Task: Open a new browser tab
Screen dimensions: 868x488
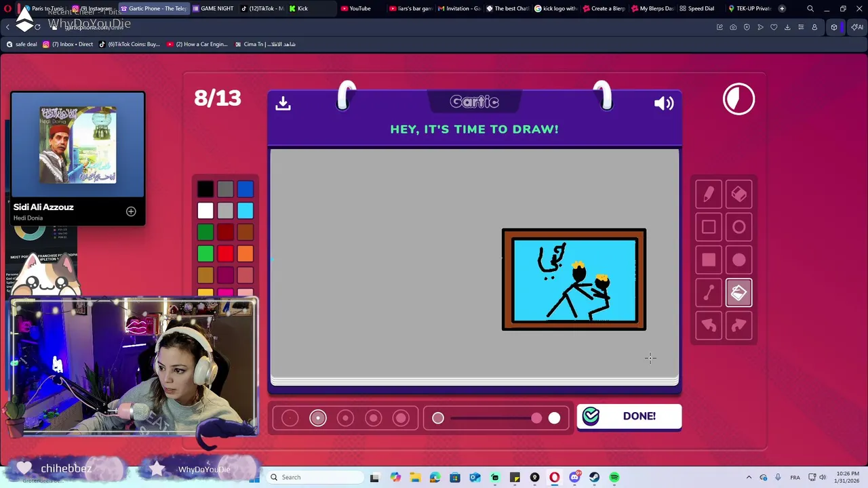Action: [782, 9]
